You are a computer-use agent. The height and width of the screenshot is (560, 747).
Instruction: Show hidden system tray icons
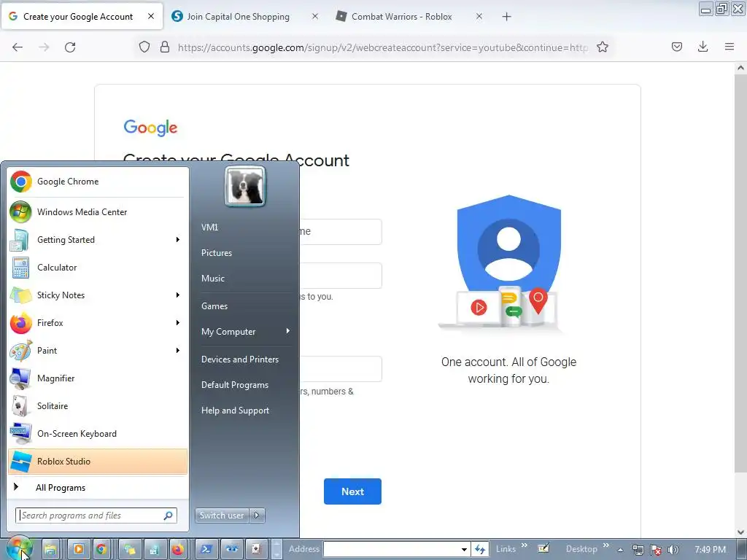620,550
